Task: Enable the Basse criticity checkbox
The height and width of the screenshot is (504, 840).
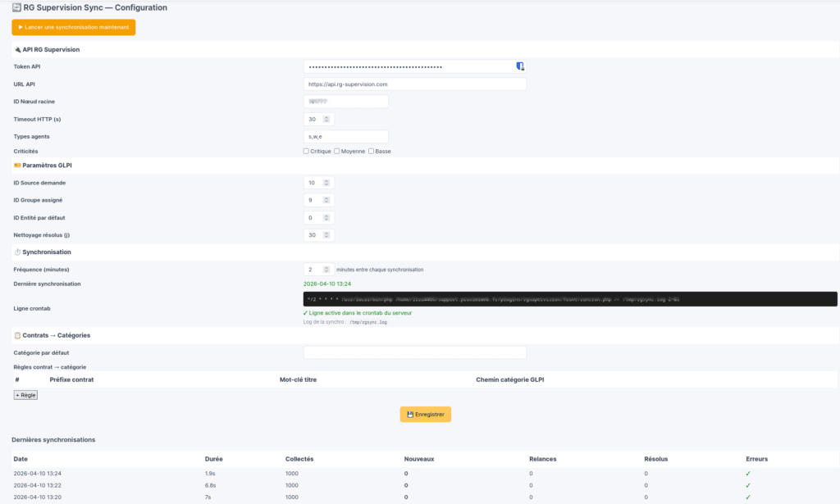Action: point(371,152)
